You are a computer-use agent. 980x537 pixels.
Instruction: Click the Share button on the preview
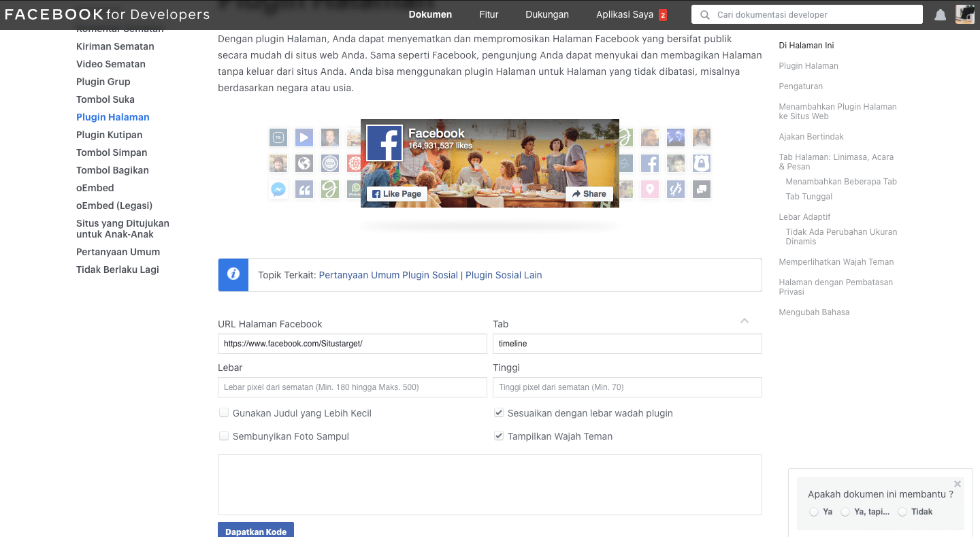pos(589,194)
